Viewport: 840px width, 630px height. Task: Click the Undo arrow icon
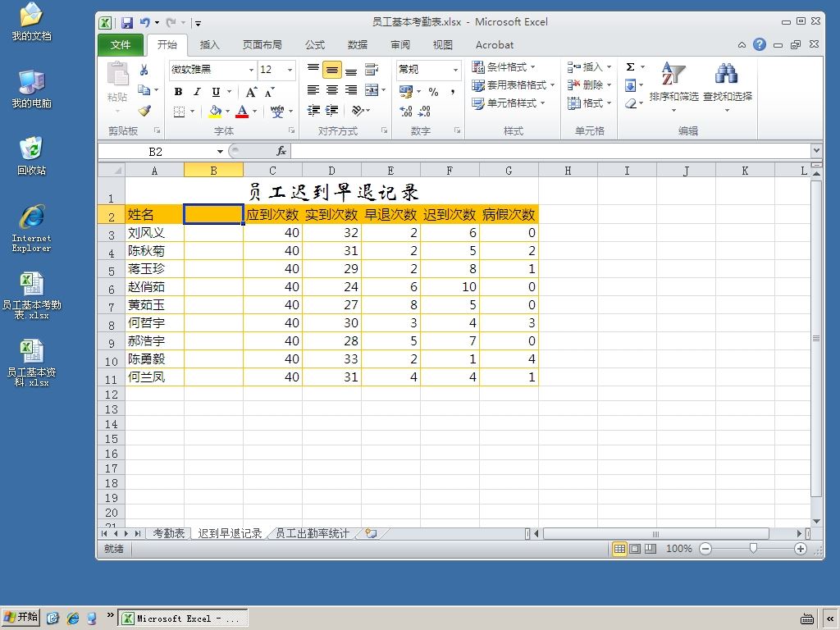click(144, 22)
